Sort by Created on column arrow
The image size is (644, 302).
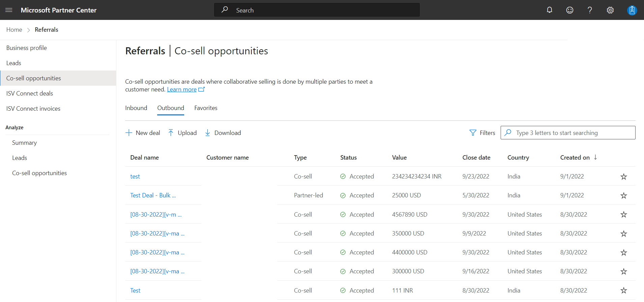tap(595, 157)
